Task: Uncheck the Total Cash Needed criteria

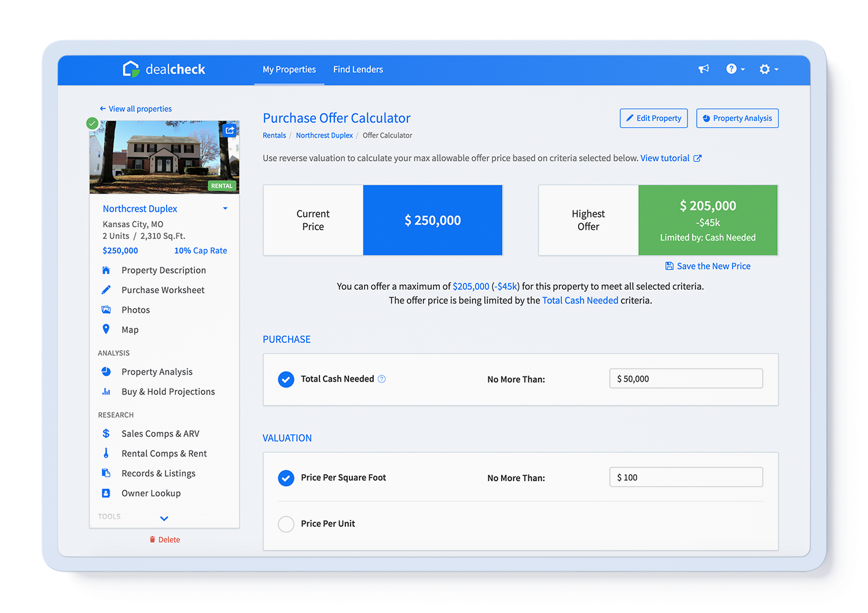Action: click(286, 379)
